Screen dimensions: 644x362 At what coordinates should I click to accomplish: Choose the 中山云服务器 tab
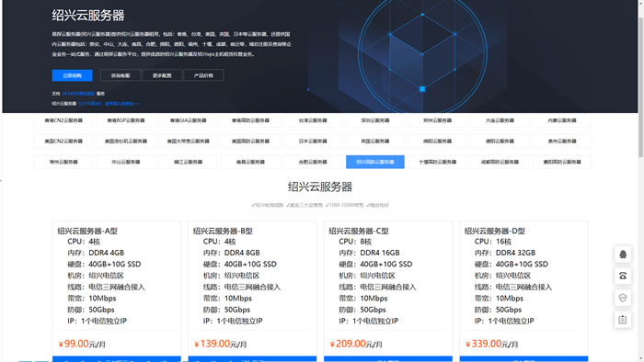pos(126,162)
